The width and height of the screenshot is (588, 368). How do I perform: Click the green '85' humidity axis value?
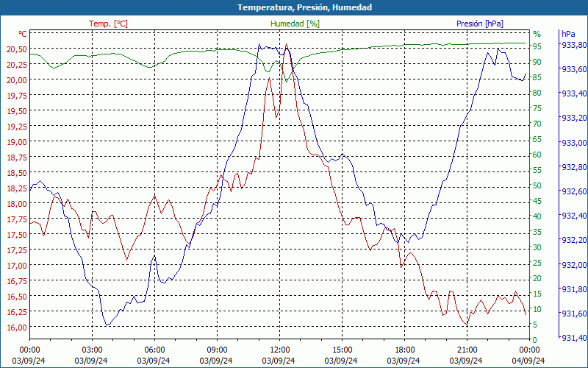(x=537, y=77)
